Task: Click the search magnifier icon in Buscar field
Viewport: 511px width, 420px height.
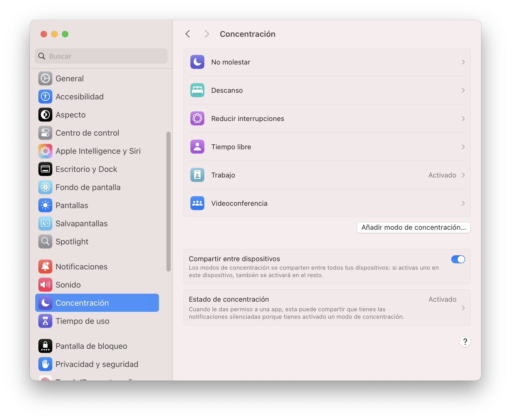Action: point(42,56)
